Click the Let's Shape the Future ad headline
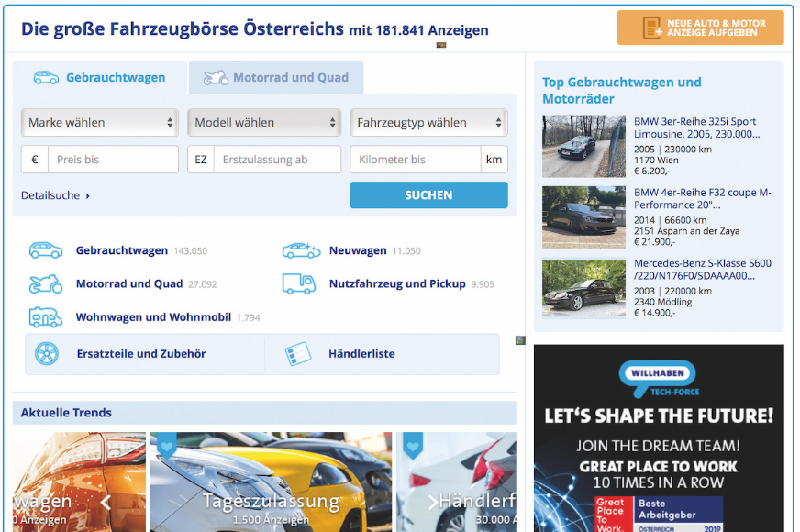800x532 pixels. (x=659, y=416)
